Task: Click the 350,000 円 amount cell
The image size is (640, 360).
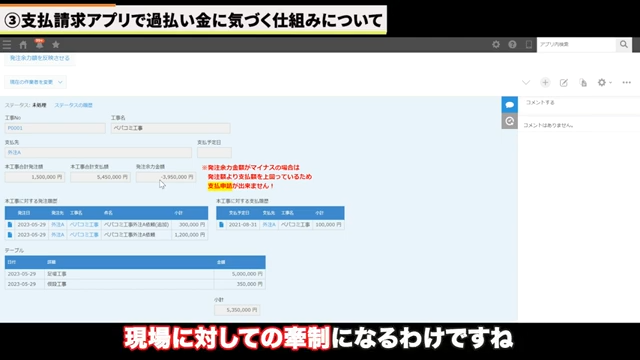Action: point(240,284)
